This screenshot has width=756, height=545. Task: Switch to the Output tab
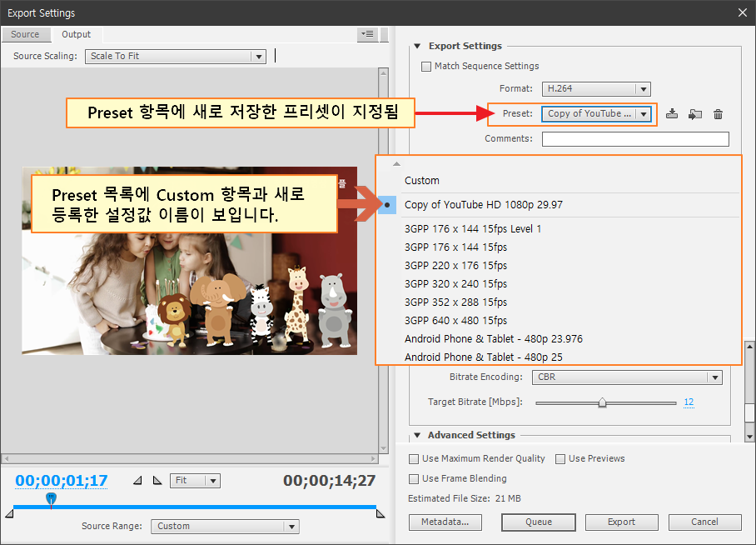[76, 35]
